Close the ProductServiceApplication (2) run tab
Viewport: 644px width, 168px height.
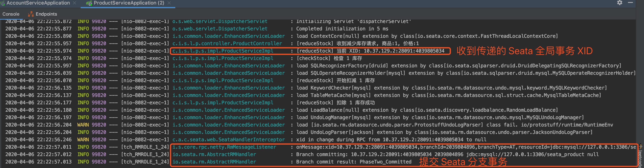[x=169, y=3]
